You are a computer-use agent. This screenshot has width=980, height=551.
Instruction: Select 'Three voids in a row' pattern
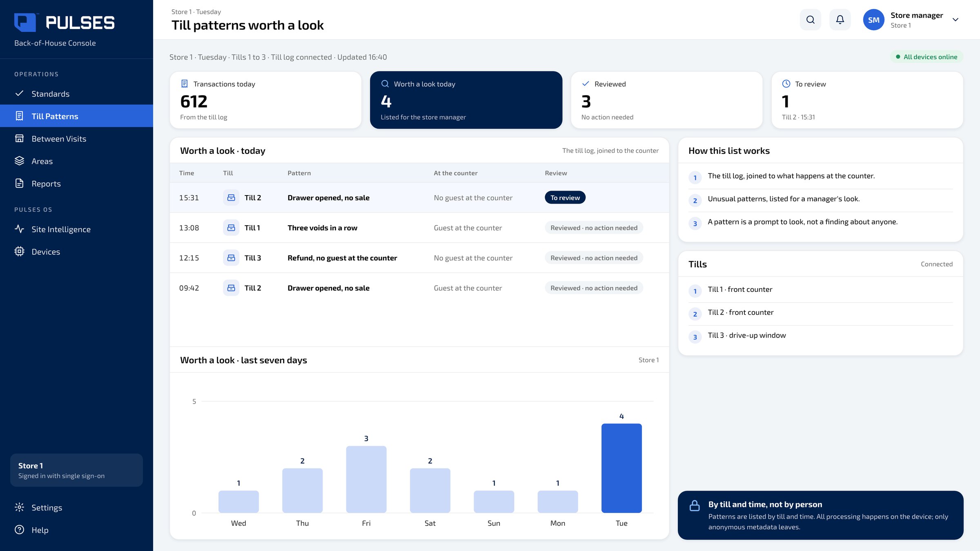pos(322,228)
